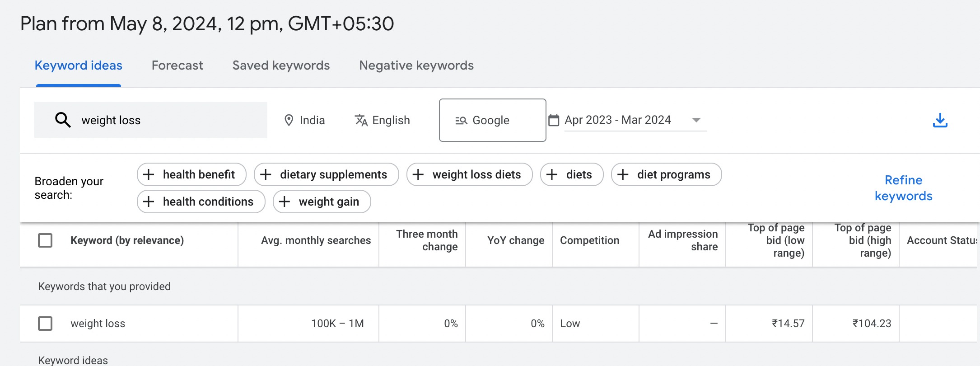Click the Refine keywords link
This screenshot has width=980, height=366.
pos(903,188)
